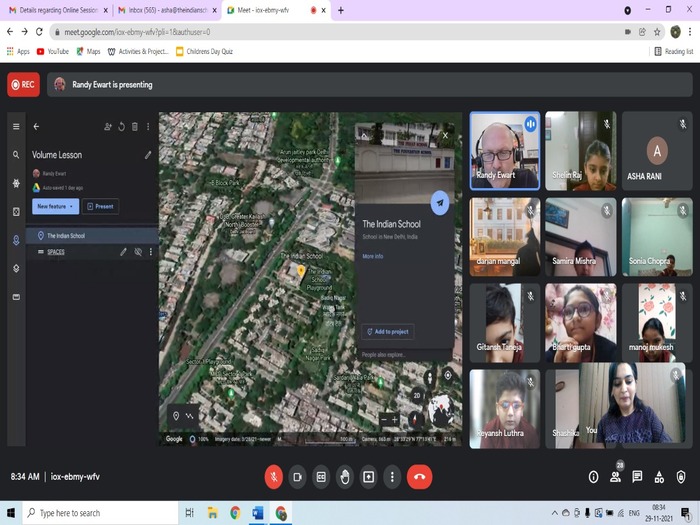Open Map Style layers icon
Screen dimensions: 700x525
pyautogui.click(x=16, y=268)
